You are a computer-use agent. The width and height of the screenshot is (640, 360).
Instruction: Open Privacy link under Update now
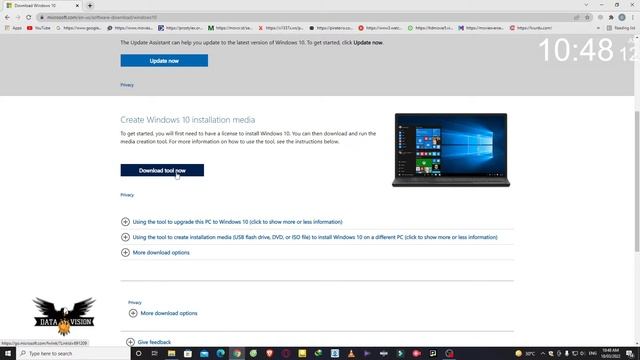pos(127,85)
